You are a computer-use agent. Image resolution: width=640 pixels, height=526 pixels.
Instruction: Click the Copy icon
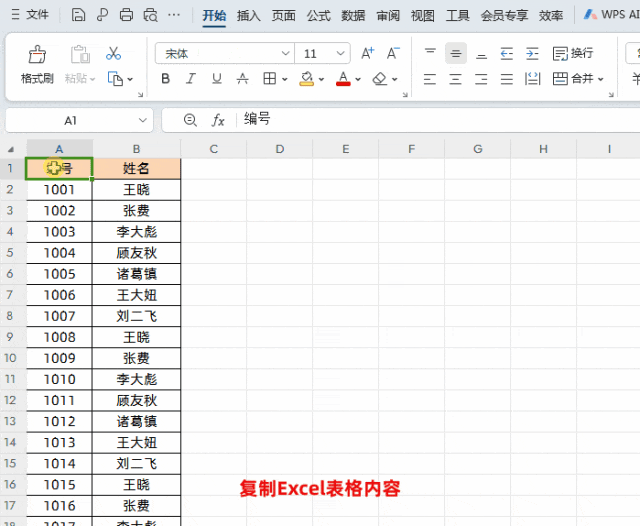click(x=115, y=78)
